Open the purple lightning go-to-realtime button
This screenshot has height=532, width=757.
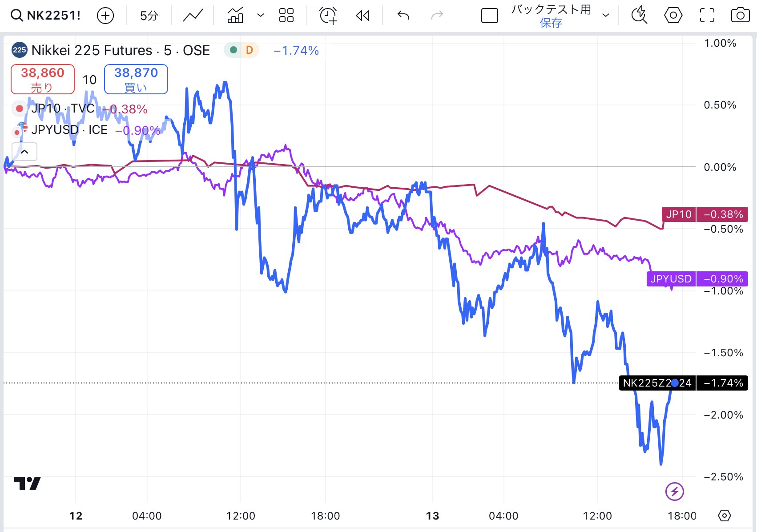click(675, 492)
